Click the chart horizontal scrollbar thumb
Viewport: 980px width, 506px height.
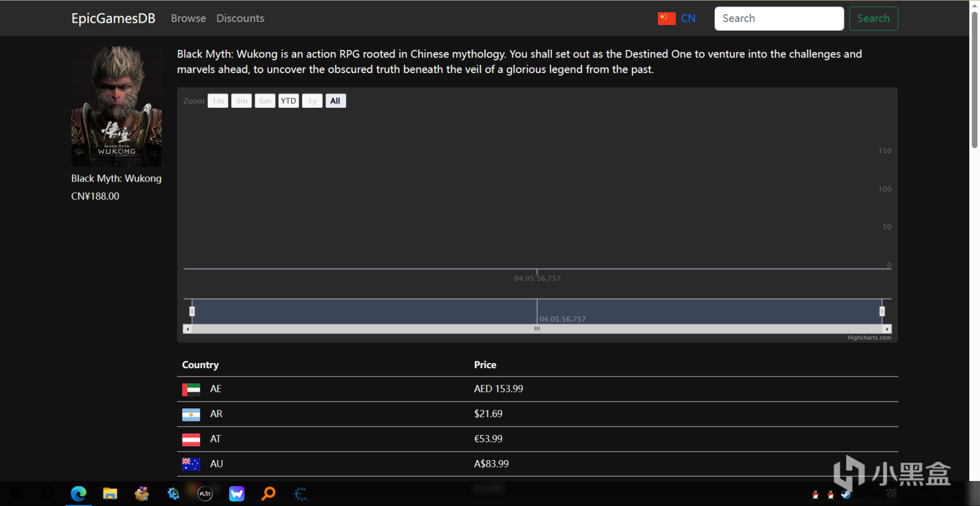(x=537, y=329)
